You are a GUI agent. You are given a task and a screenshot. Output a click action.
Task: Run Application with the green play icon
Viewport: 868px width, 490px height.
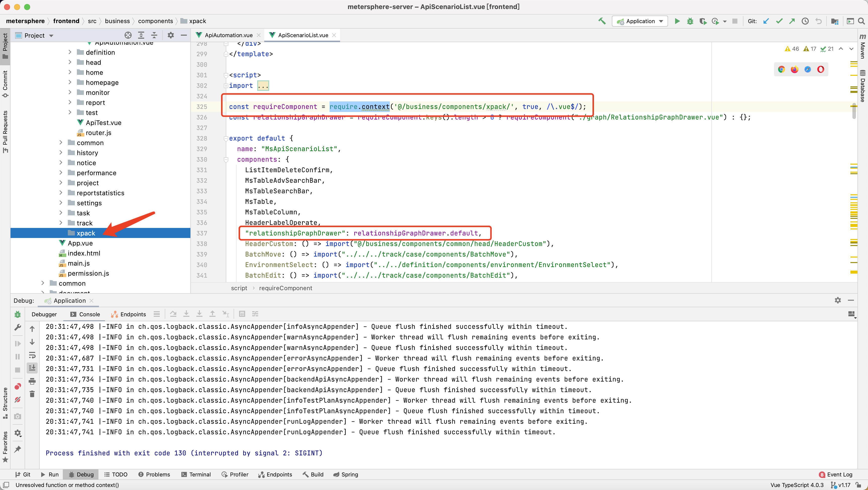[678, 21]
